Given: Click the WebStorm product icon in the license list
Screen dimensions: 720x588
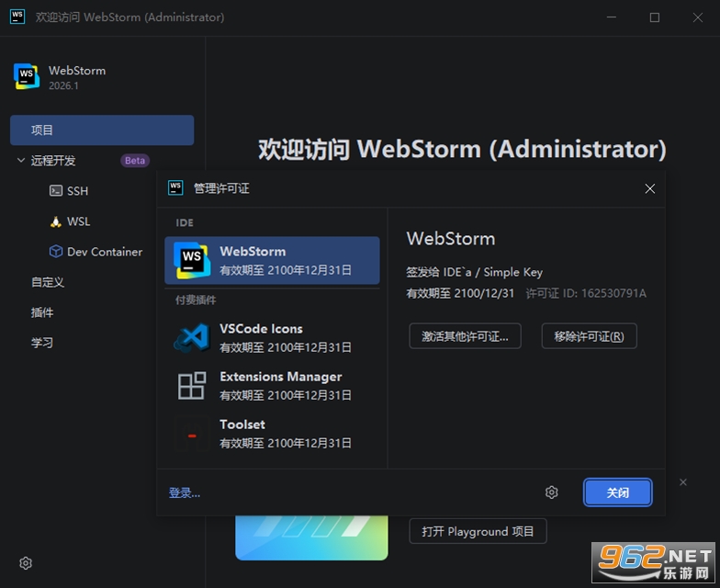Looking at the screenshot, I should [192, 260].
